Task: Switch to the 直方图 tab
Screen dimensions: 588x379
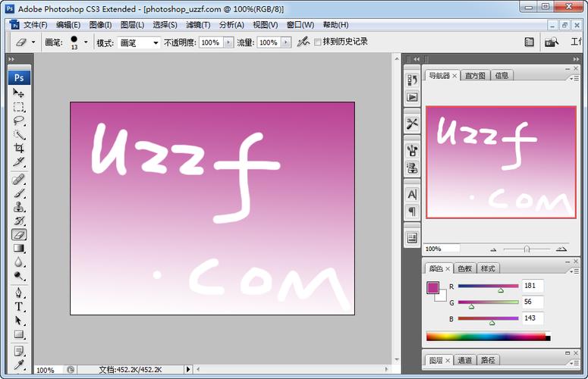Action: click(475, 75)
